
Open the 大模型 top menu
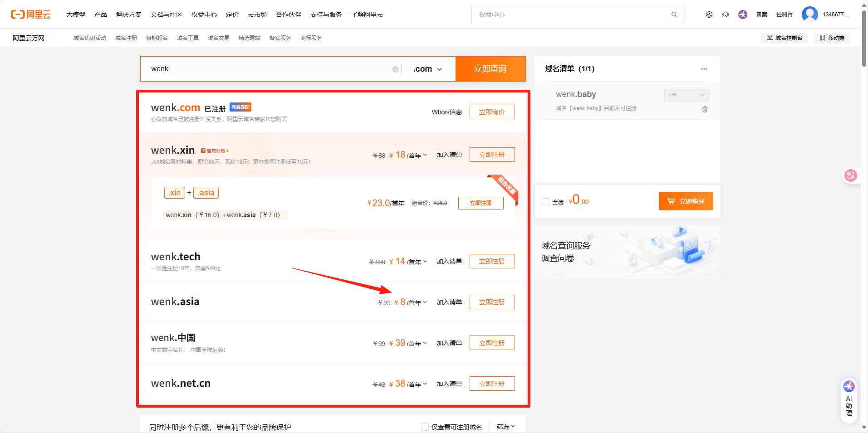point(76,15)
